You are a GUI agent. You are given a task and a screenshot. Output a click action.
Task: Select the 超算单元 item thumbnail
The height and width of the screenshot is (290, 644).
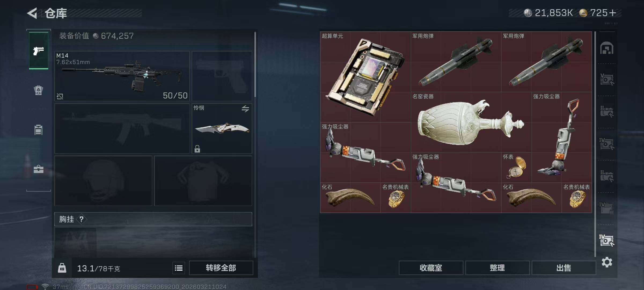[x=365, y=77]
